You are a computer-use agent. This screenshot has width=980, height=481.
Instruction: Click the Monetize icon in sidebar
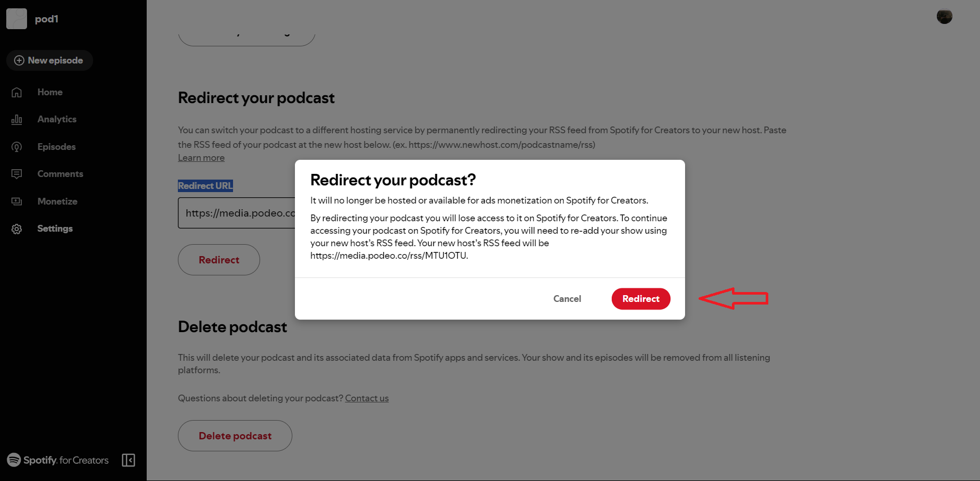(x=17, y=201)
